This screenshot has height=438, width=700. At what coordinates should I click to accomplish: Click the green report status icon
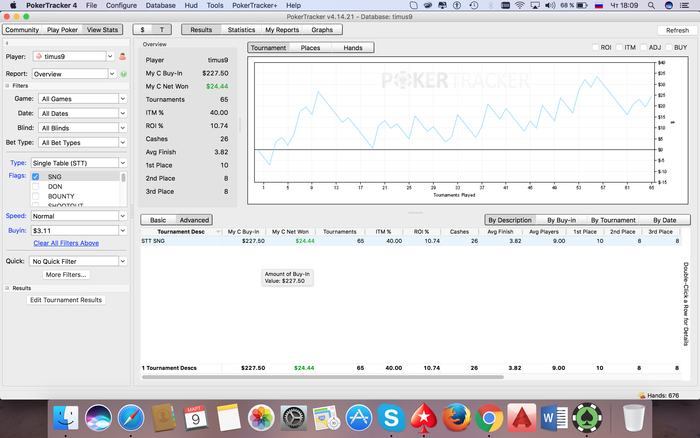[124, 74]
